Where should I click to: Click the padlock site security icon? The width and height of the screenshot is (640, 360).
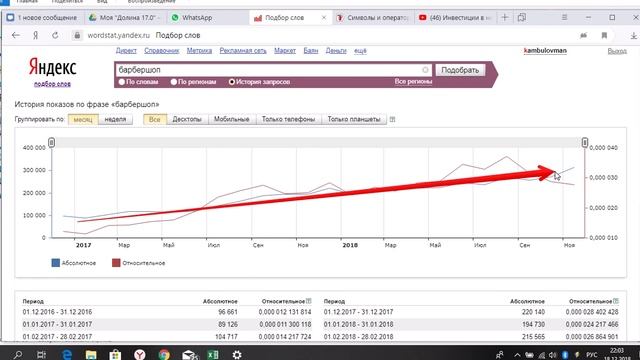(77, 36)
